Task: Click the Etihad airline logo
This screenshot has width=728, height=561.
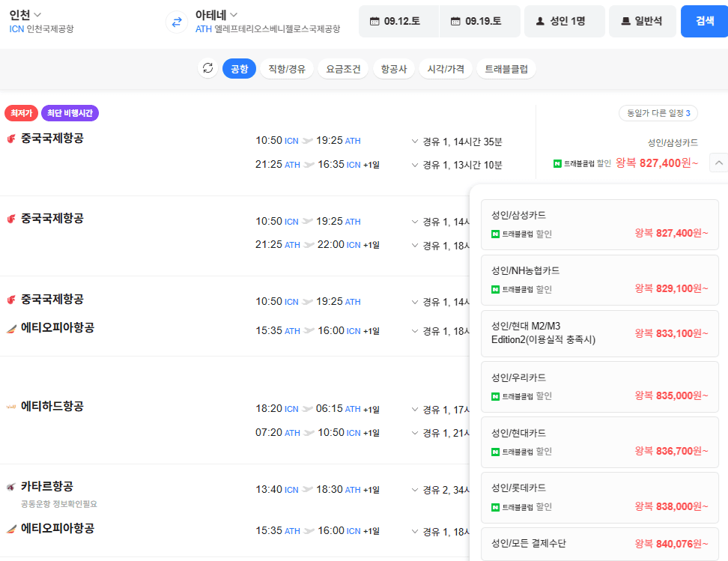Action: tap(11, 407)
